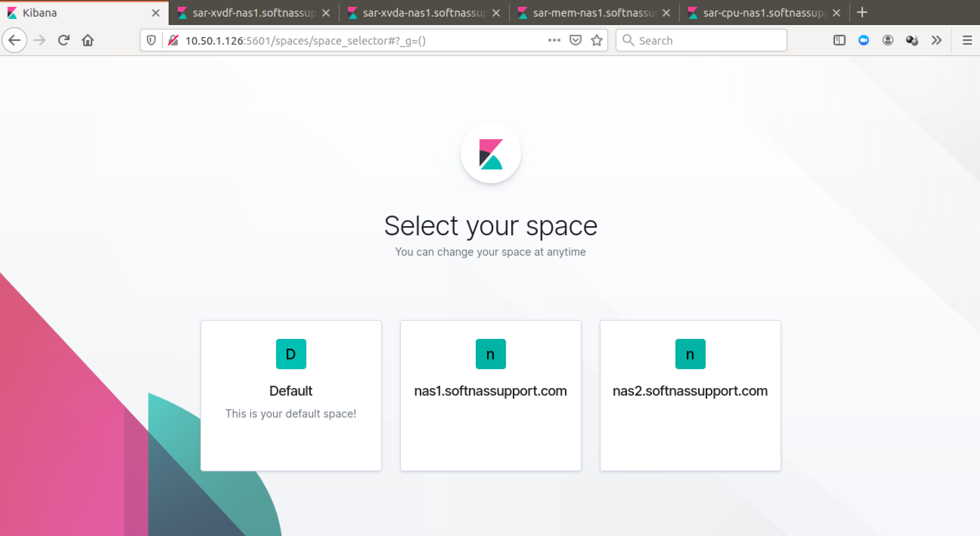This screenshot has width=980, height=536.
Task: Save page to Pocket icon
Action: (575, 40)
